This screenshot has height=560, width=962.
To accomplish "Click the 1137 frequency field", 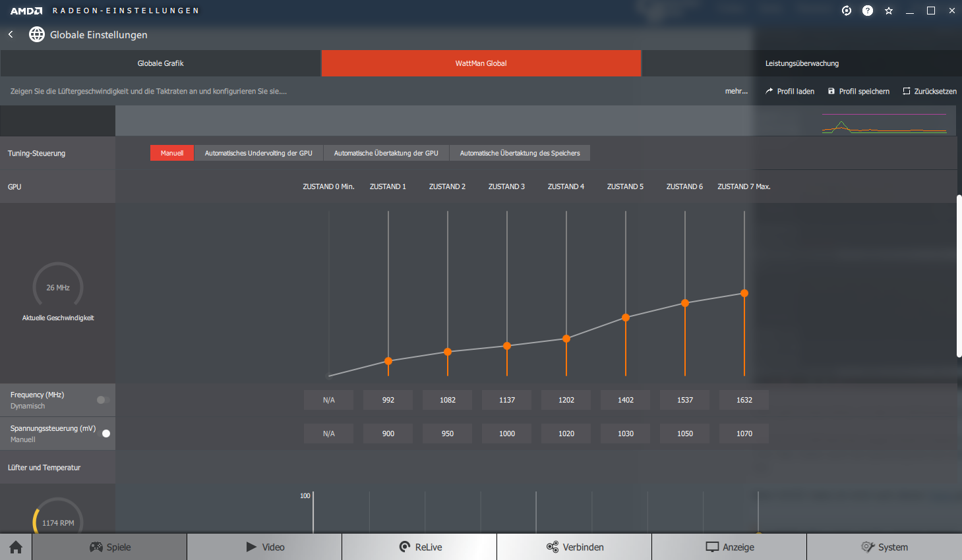I will coord(507,400).
